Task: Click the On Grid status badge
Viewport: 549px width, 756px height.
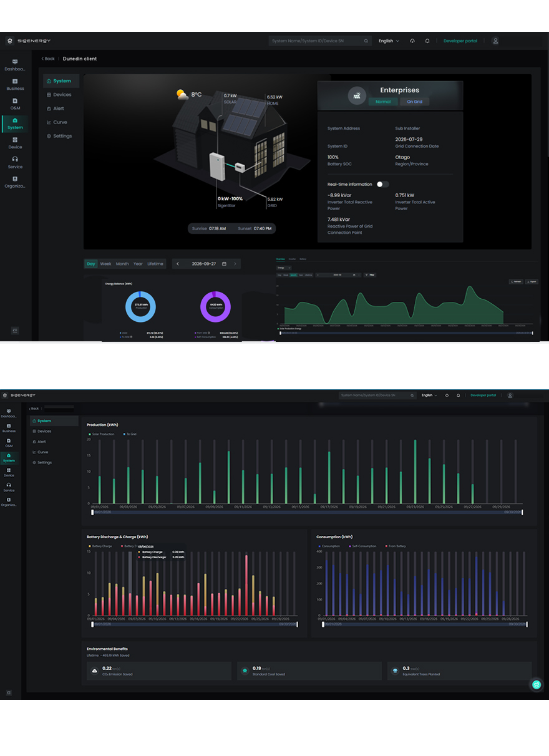Action: coord(415,102)
